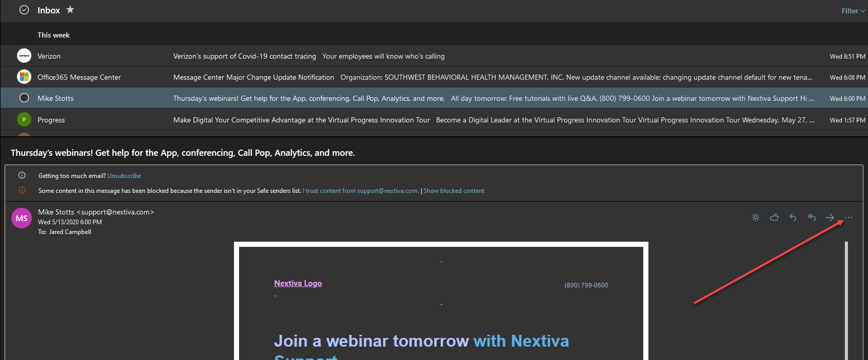Click recipient Jared Campbell
Viewport: 868px width, 360px height.
(x=70, y=232)
